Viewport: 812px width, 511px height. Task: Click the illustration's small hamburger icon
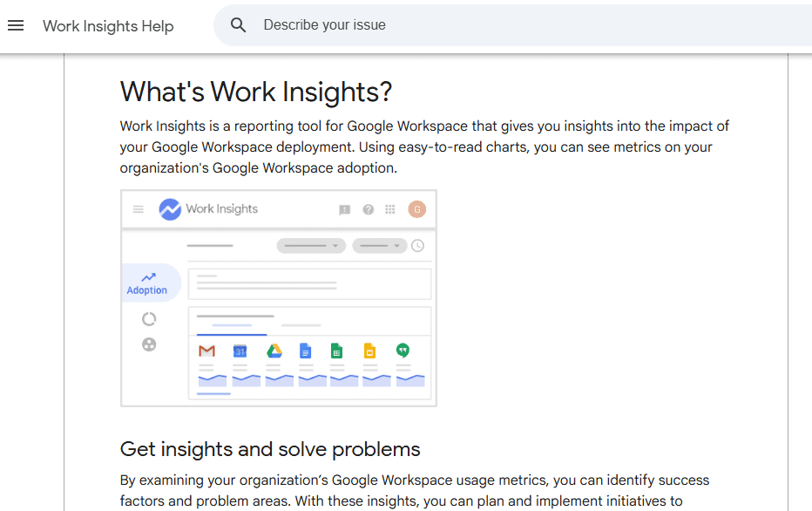[x=139, y=209]
